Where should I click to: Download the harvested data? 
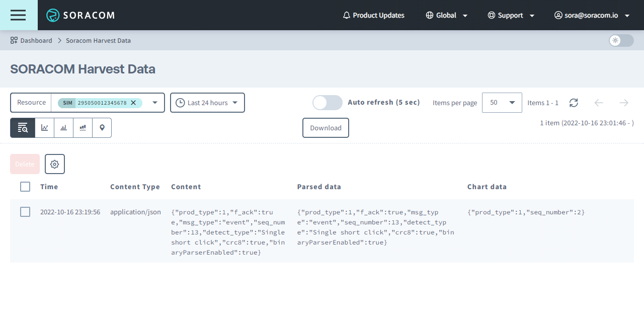pos(325,128)
